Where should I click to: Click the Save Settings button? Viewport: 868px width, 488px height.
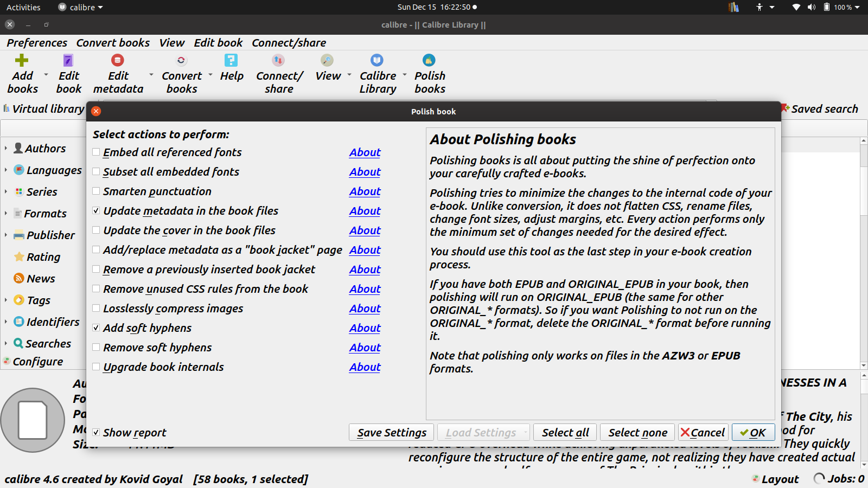[x=392, y=433]
